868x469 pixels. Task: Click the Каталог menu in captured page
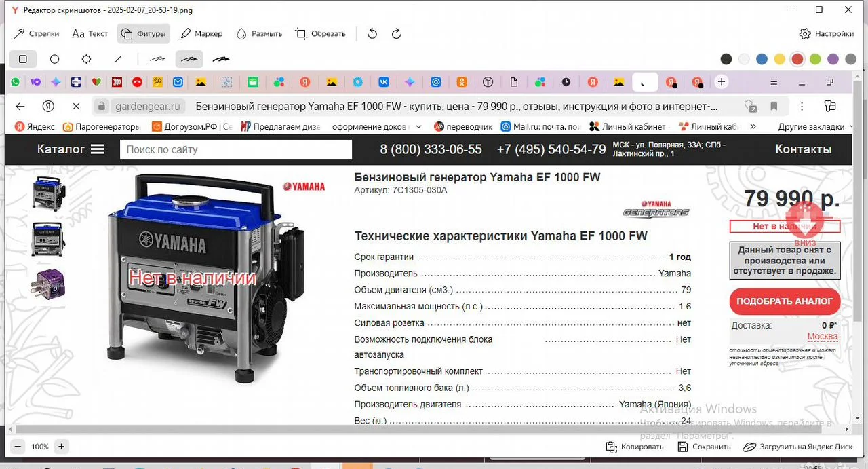pos(71,149)
